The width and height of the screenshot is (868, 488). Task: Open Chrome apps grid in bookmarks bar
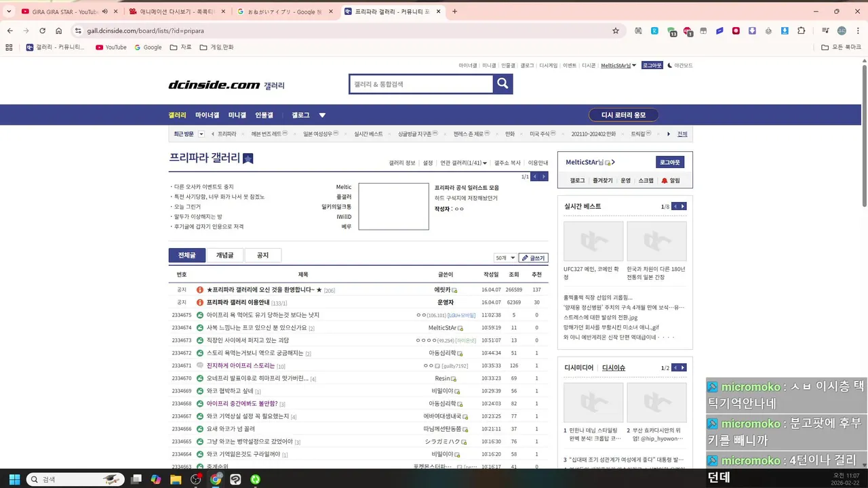click(9, 47)
